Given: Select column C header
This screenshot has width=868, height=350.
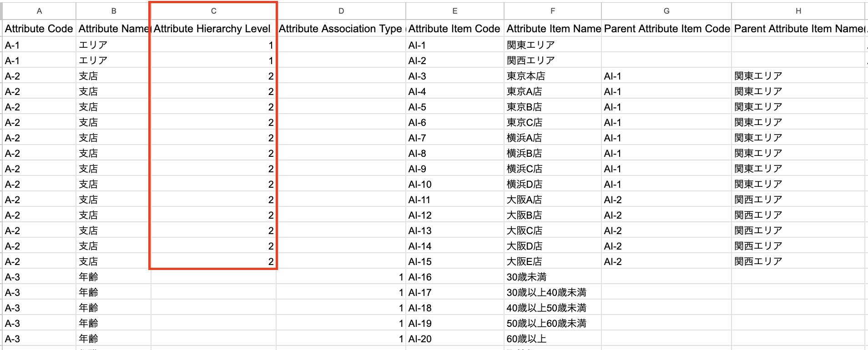Looking at the screenshot, I should click(213, 11).
